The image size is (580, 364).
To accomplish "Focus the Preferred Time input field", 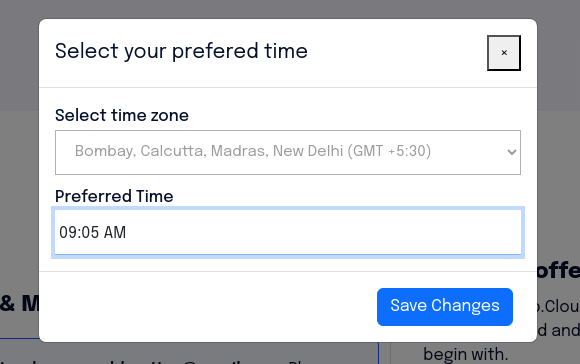I will [288, 232].
